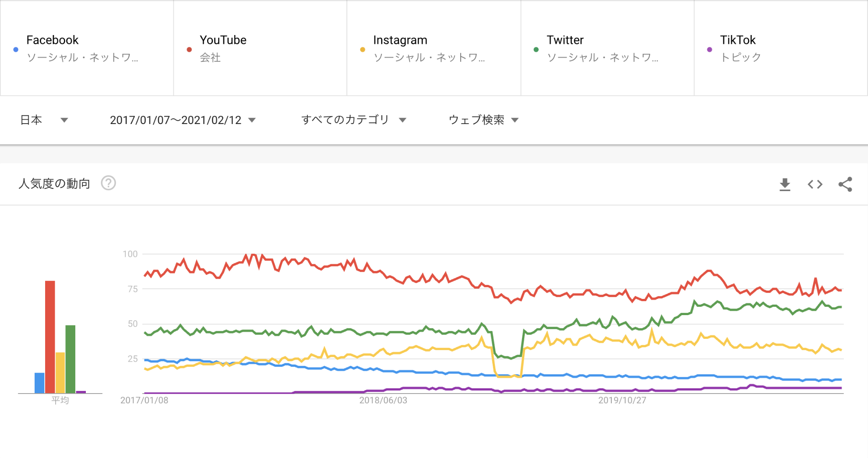This screenshot has height=458, width=868.
Task: Select the Facebook search term card
Action: [x=87, y=48]
